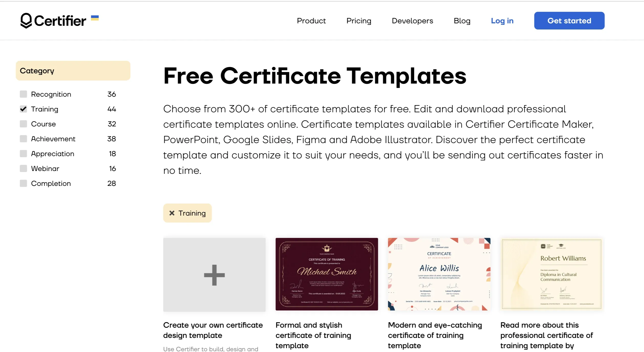The height and width of the screenshot is (352, 644).
Task: Click the Log in link
Action: [x=502, y=21]
